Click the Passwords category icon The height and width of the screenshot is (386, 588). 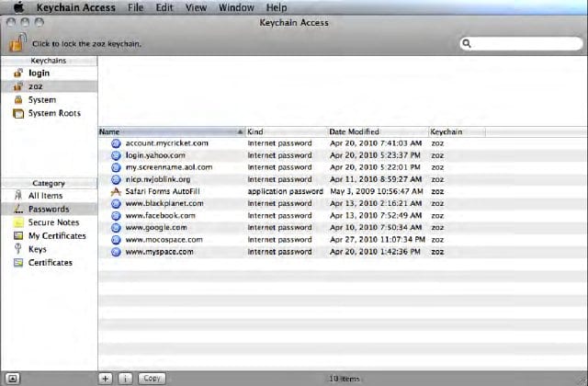(18, 209)
